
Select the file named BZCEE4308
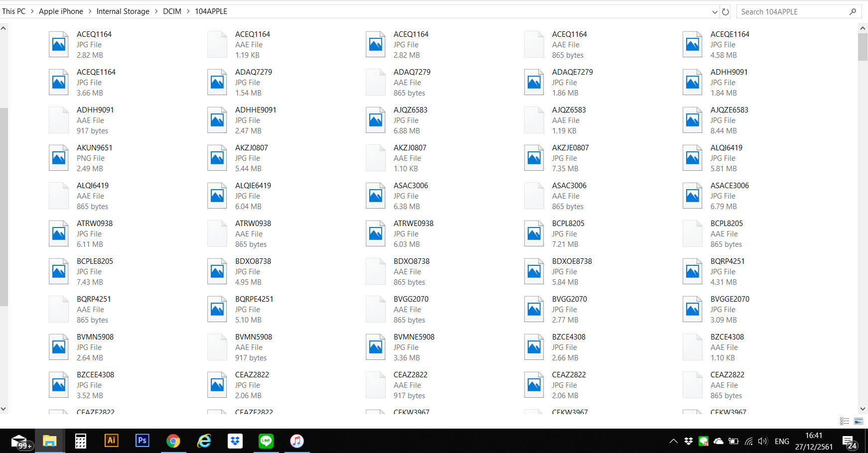83,385
